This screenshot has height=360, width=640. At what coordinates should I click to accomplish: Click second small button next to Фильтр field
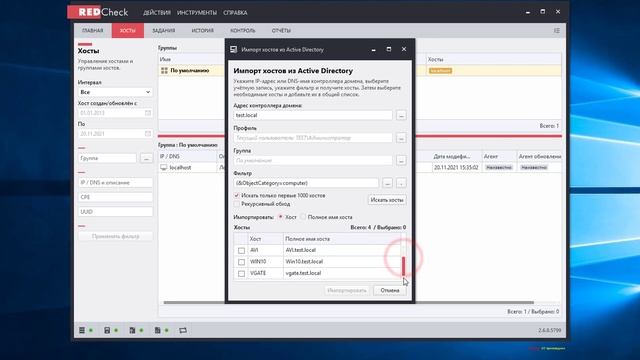point(401,183)
